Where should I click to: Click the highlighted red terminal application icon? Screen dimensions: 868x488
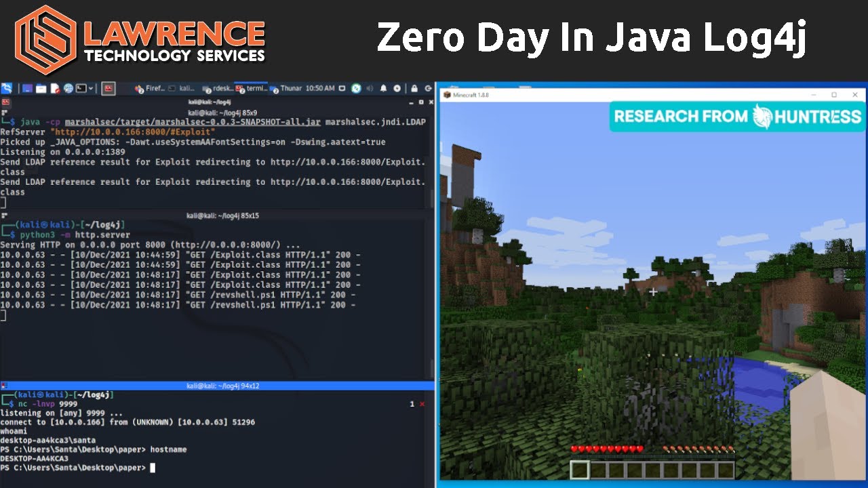(x=108, y=88)
